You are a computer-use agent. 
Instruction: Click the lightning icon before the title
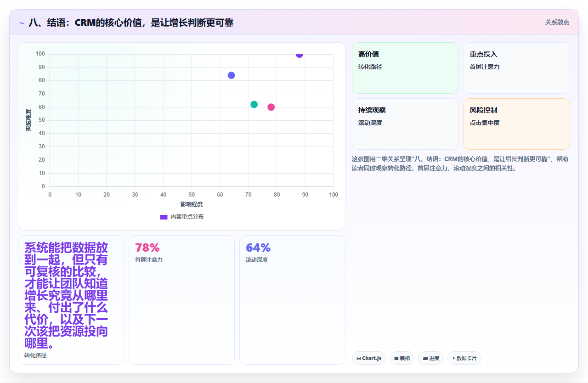click(22, 23)
